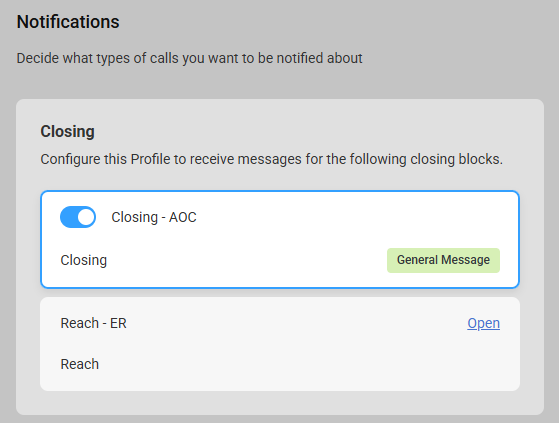Screen dimensions: 559x423
Task: Select the Closing - AOC label text
Action: 154,217
